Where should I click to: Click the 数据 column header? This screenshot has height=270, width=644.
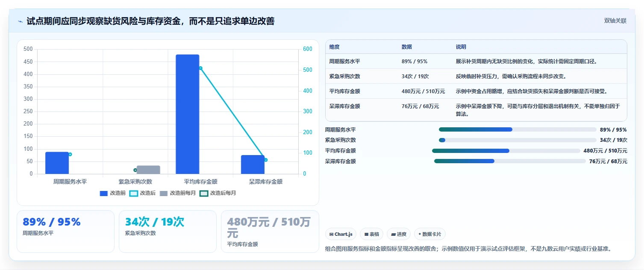tap(407, 47)
